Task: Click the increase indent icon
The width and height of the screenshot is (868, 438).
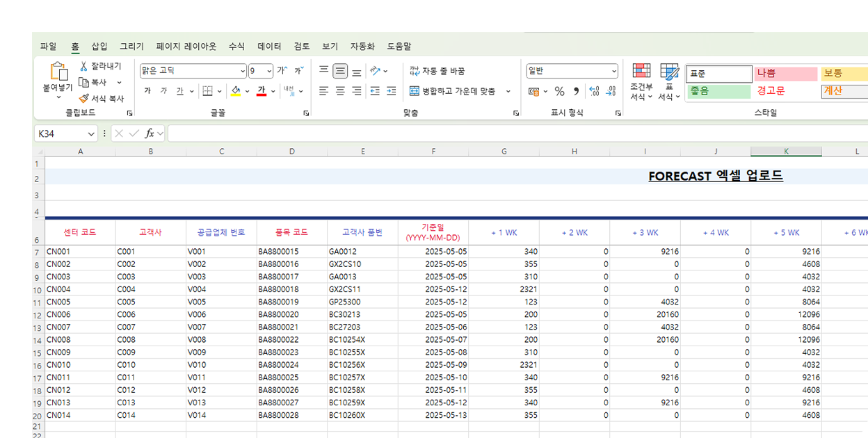Action: pyautogui.click(x=391, y=91)
